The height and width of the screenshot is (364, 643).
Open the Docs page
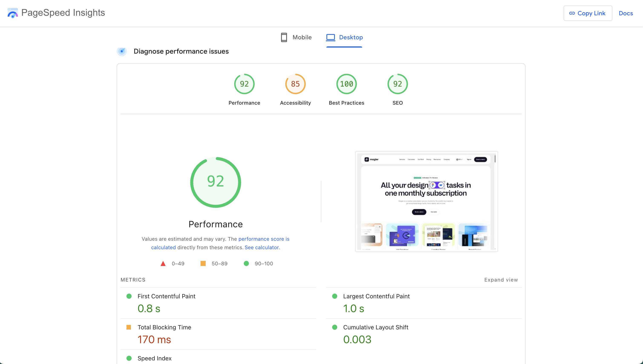pyautogui.click(x=626, y=13)
